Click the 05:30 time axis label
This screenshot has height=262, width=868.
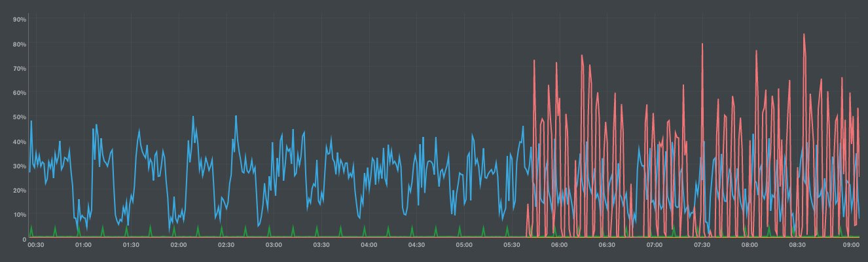tap(512, 245)
